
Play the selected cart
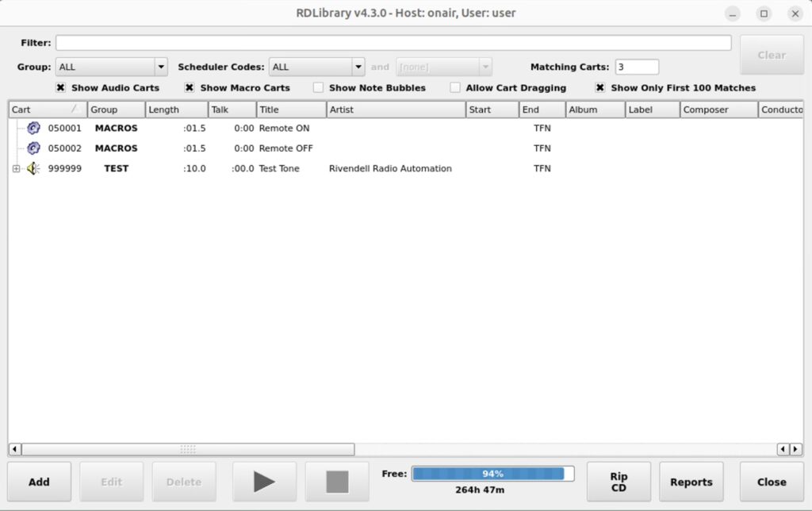click(x=265, y=482)
